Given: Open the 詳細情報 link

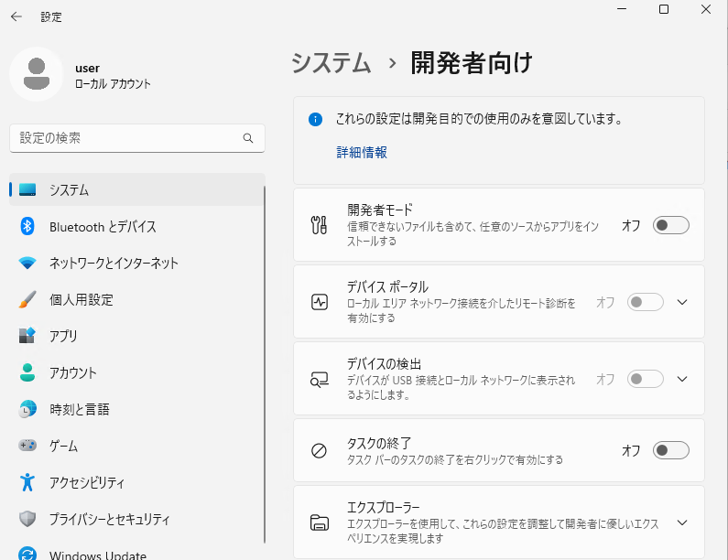Looking at the screenshot, I should tap(362, 153).
